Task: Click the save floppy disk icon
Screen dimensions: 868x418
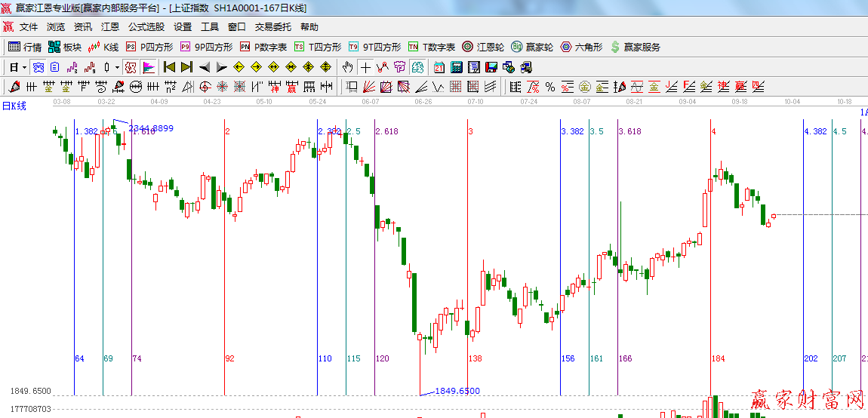Action: (x=491, y=67)
